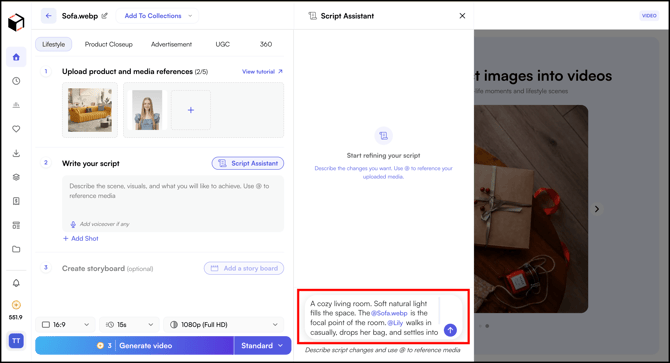Click the document icon in the sidebar
Image resolution: width=670 pixels, height=363 pixels.
16,201
